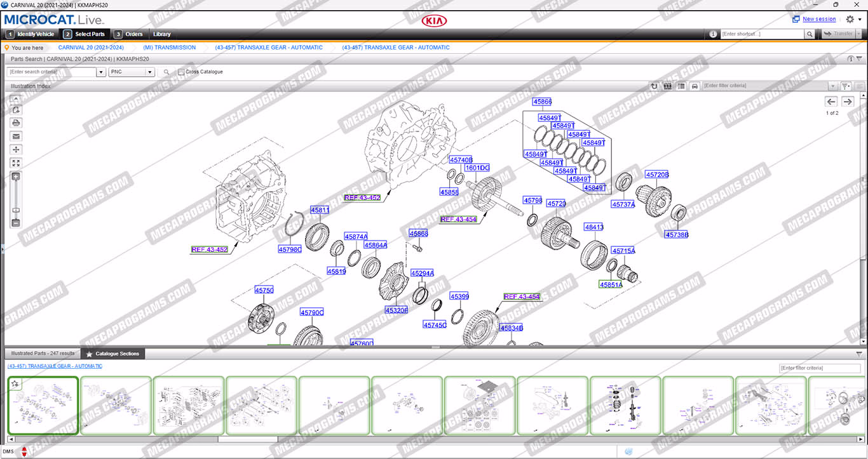This screenshot has height=459, width=868.
Task: Click the illustration zoom slider handle
Action: point(16,210)
